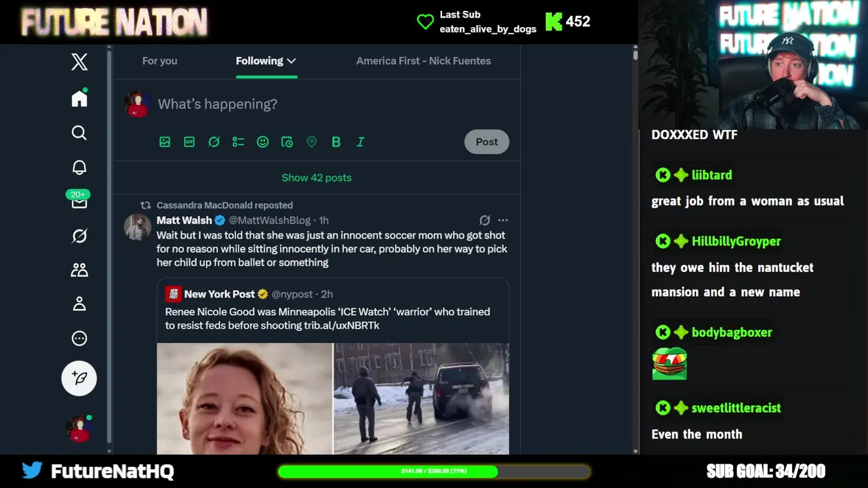Click Grok icon on Matt Walsh post

[x=484, y=220]
